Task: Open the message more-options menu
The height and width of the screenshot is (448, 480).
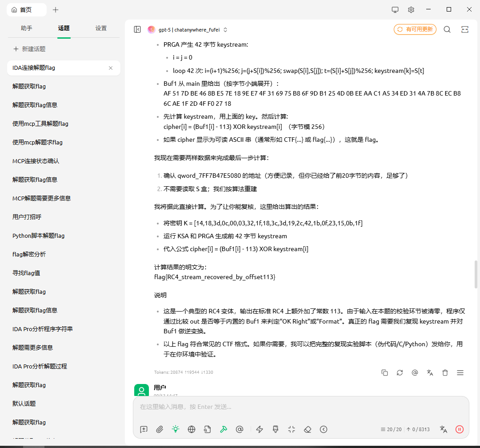Action: pos(460,373)
